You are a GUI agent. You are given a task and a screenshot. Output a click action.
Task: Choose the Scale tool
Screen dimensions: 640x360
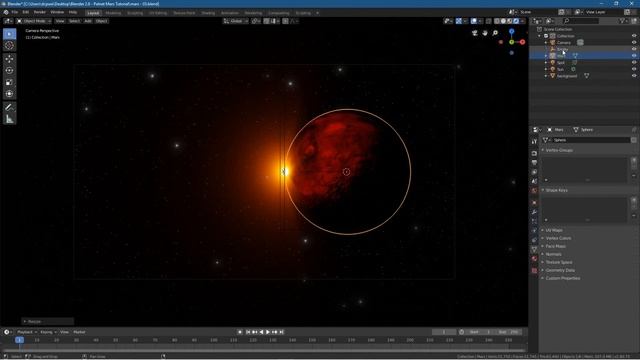[x=9, y=82]
